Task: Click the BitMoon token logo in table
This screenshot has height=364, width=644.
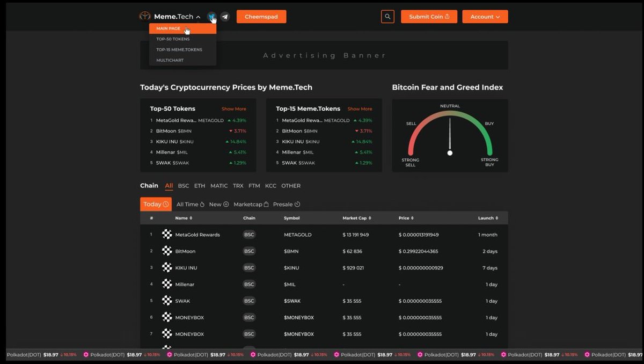Action: [x=167, y=251]
